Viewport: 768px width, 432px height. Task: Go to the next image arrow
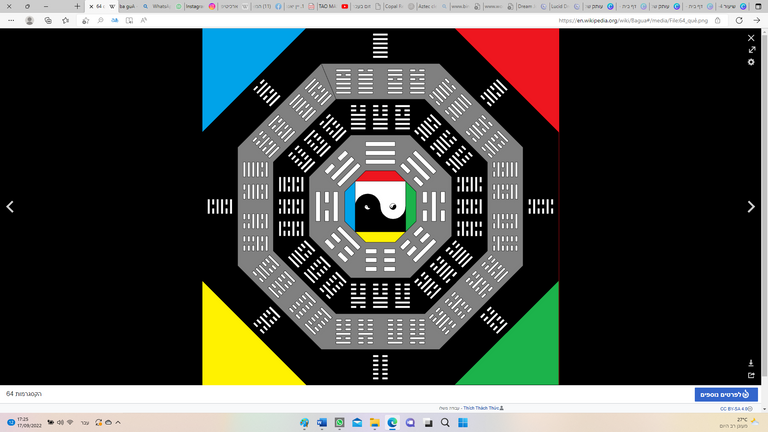click(752, 207)
